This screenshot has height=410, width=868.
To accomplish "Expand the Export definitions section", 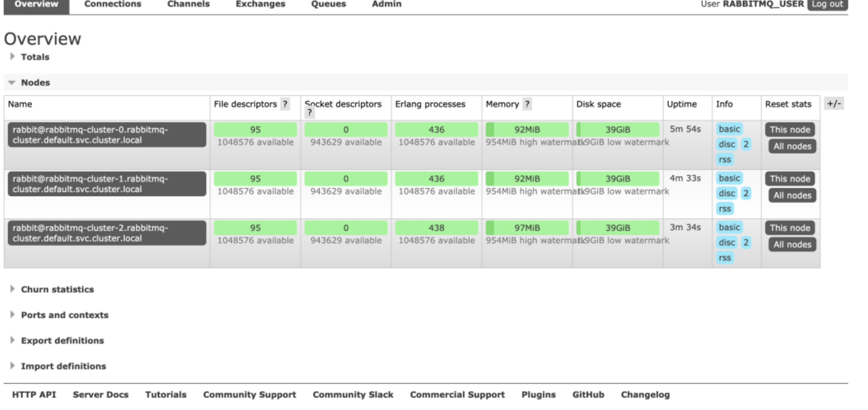I will (x=62, y=341).
